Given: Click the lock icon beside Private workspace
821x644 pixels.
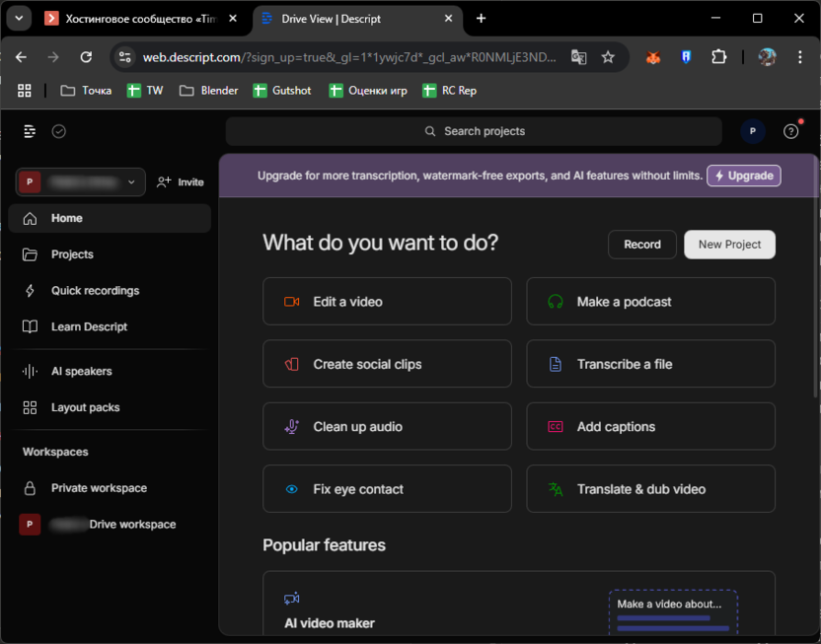Looking at the screenshot, I should [x=30, y=488].
